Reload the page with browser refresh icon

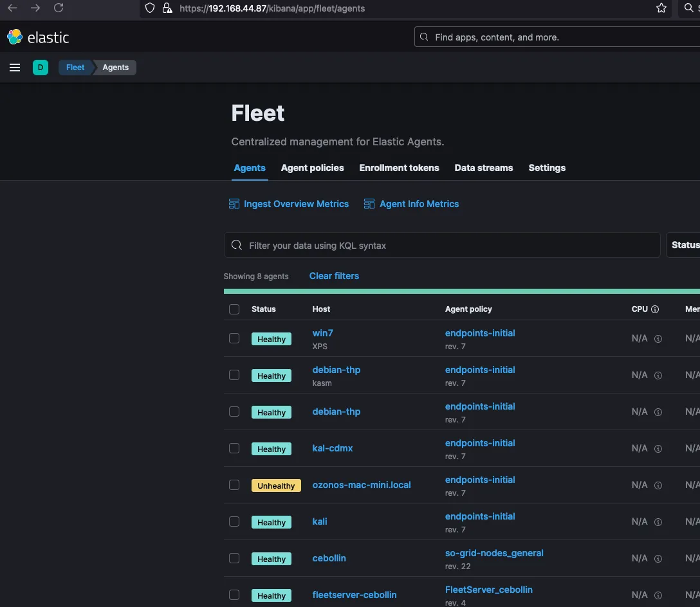(59, 8)
